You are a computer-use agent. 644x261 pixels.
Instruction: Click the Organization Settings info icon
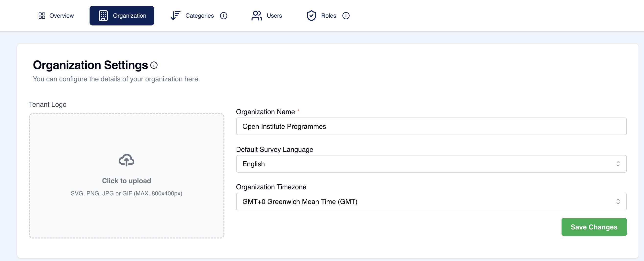(x=154, y=65)
